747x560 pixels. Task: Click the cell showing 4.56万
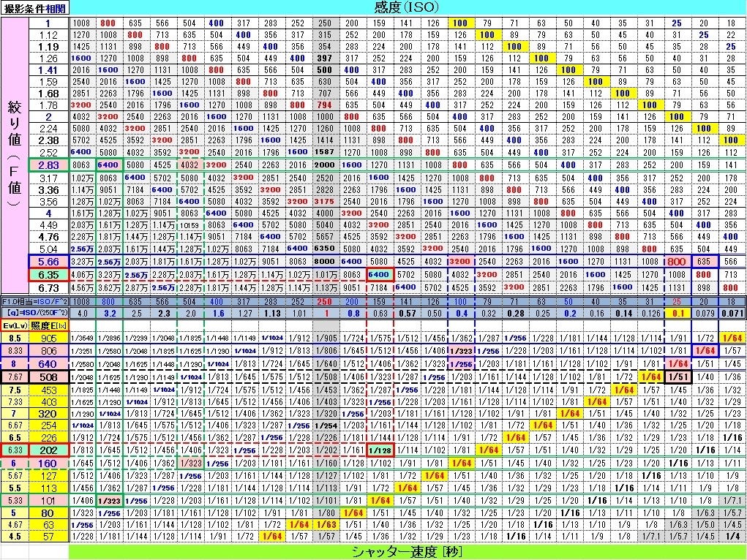click(83, 288)
